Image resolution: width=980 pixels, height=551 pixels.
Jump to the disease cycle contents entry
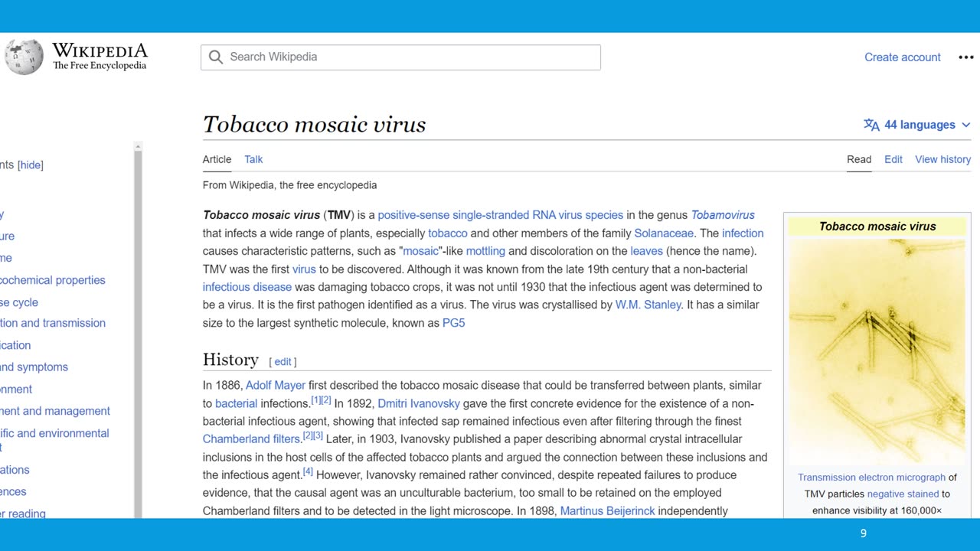(19, 302)
